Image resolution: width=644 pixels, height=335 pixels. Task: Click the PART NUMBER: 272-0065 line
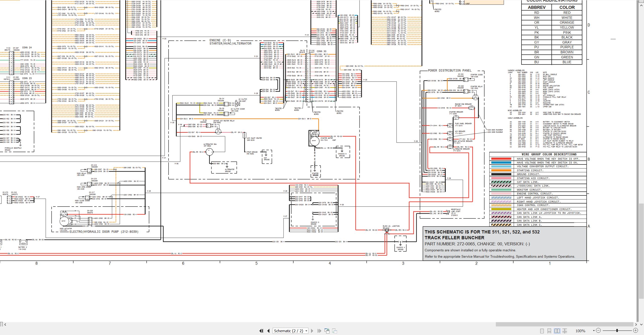(x=477, y=244)
